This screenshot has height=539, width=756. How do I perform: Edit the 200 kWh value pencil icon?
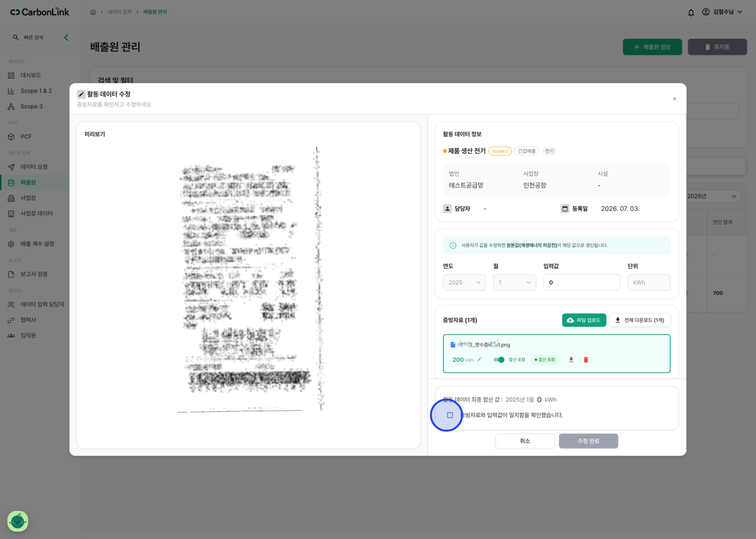pyautogui.click(x=480, y=359)
